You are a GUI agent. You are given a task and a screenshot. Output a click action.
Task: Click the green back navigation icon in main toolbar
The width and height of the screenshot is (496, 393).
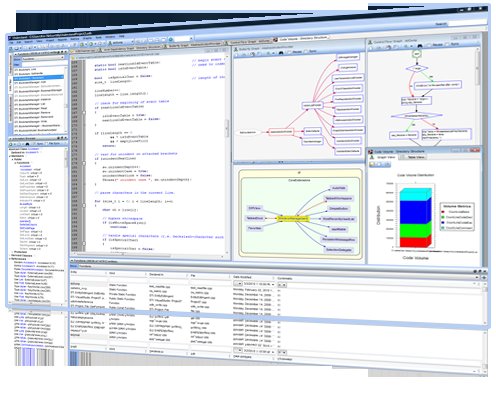click(x=81, y=44)
